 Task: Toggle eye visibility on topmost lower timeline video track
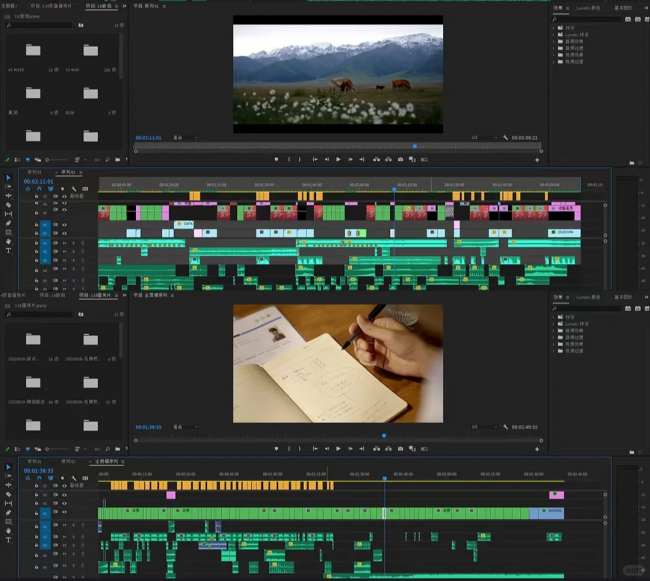point(66,486)
